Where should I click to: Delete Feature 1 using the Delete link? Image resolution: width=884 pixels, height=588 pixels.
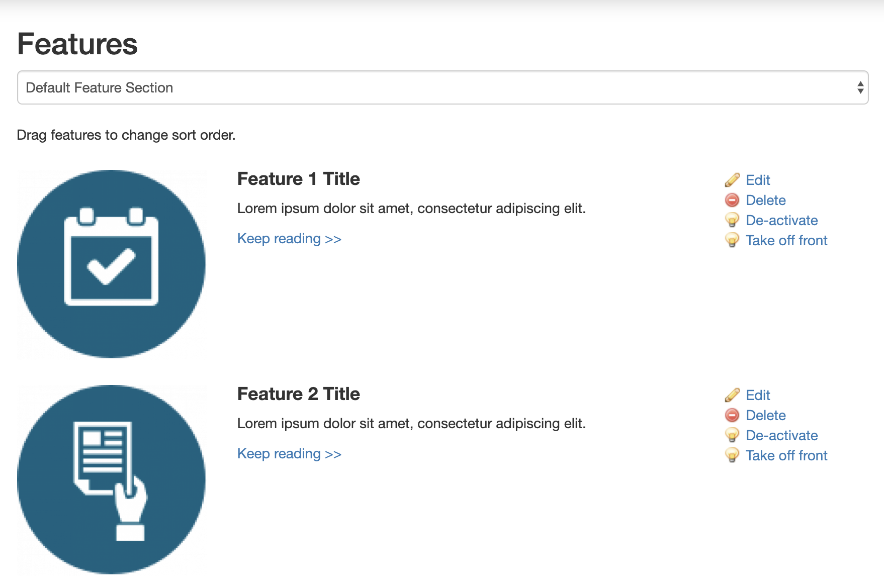pos(765,200)
